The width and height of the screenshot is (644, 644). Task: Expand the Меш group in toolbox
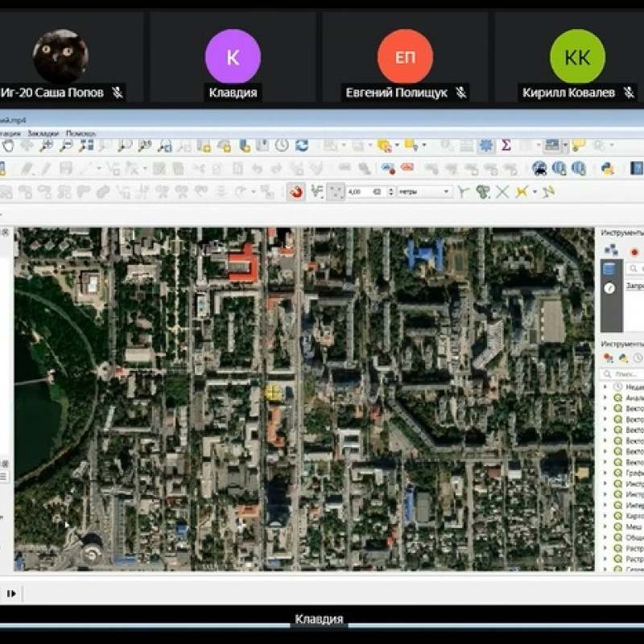(x=605, y=526)
